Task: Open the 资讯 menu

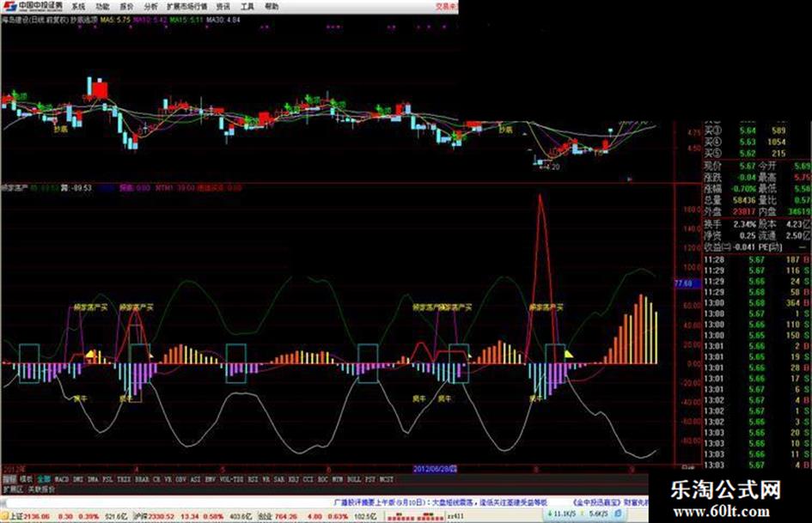Action: [x=223, y=7]
